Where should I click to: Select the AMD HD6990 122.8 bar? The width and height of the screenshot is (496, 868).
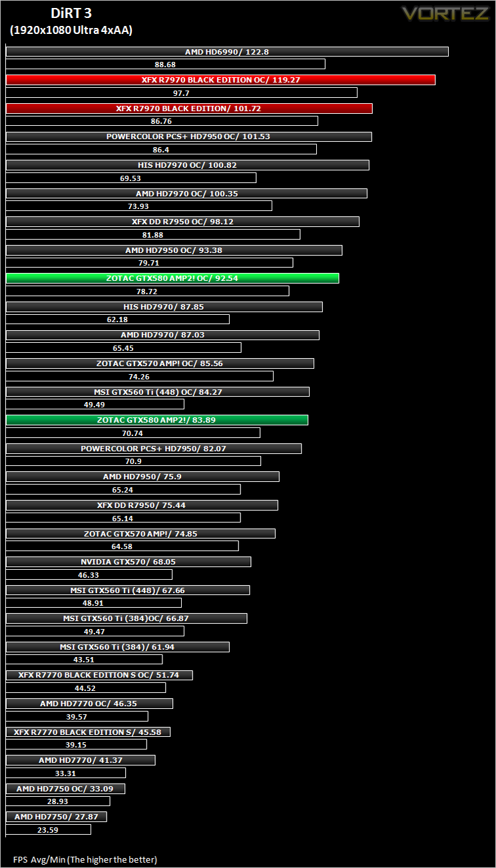click(x=227, y=51)
